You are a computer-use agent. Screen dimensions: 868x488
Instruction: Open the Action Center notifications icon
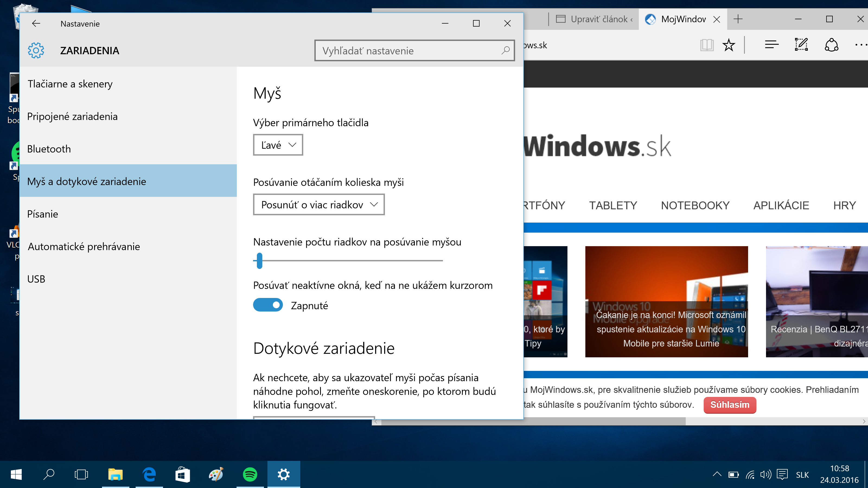[x=782, y=475]
